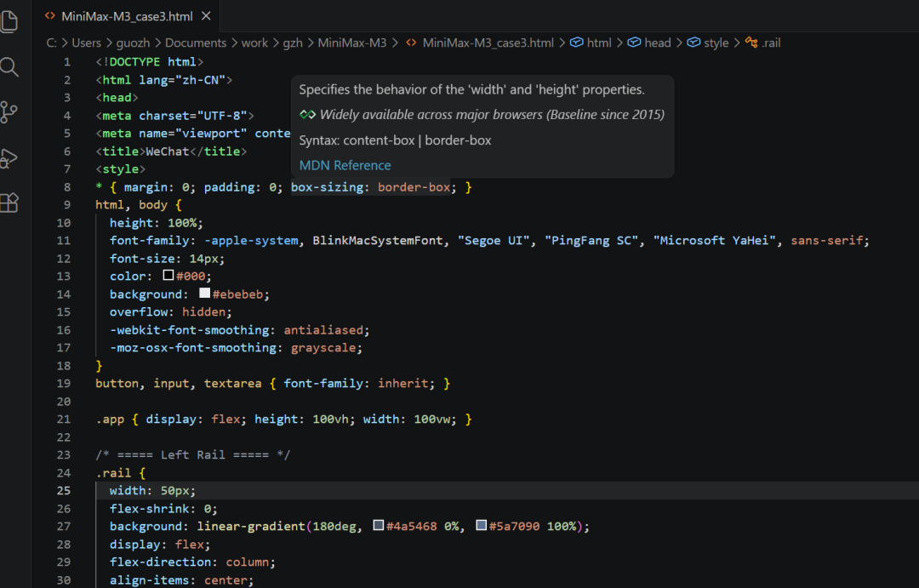Click the '<!DOCTYPE html>' declaration
This screenshot has width=919, height=588.
click(150, 61)
